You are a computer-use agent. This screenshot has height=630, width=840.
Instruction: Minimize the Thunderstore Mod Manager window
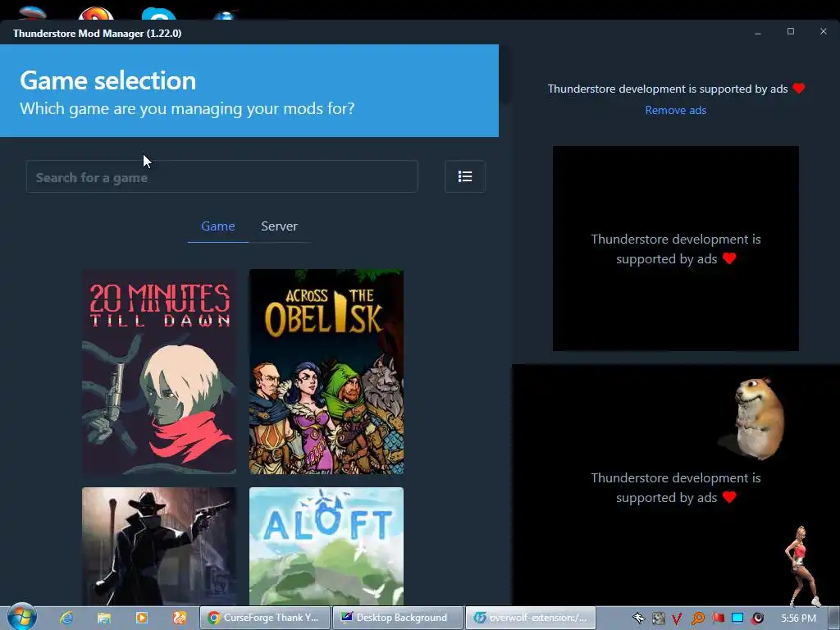pos(757,32)
